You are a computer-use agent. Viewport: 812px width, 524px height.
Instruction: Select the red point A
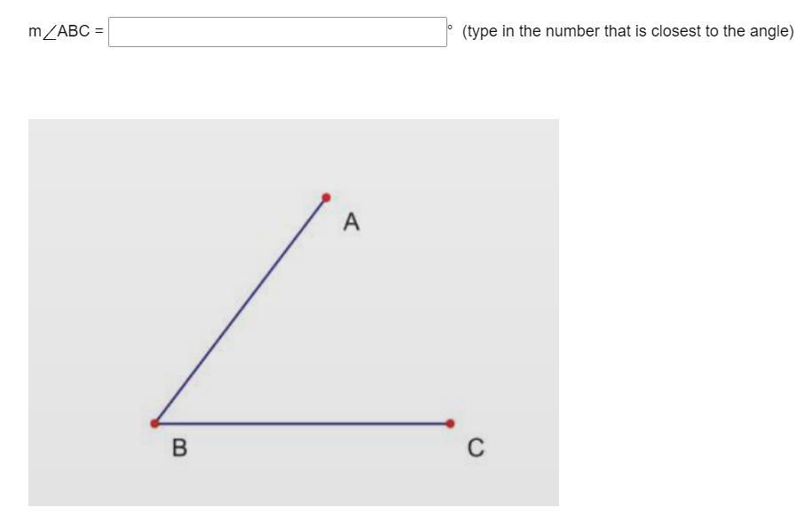coord(327,197)
